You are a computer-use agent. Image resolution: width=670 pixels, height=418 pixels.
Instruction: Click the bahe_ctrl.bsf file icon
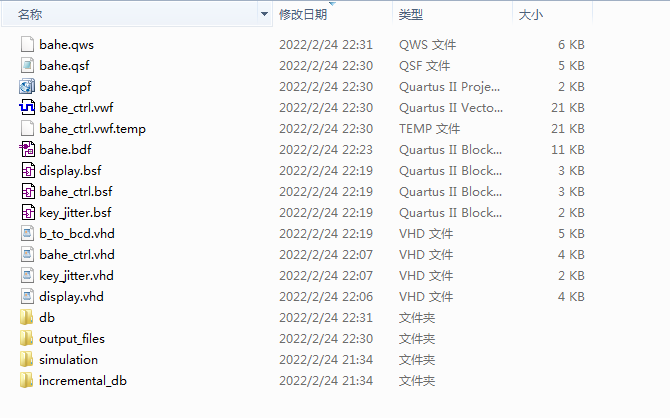click(28, 191)
